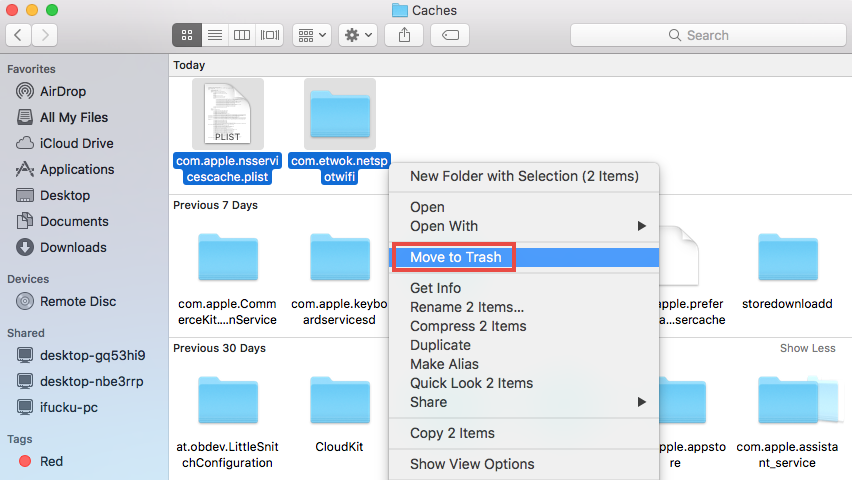Viewport: 852px width, 480px height.
Task: Choose Duplicate from context menu
Action: (x=524, y=345)
